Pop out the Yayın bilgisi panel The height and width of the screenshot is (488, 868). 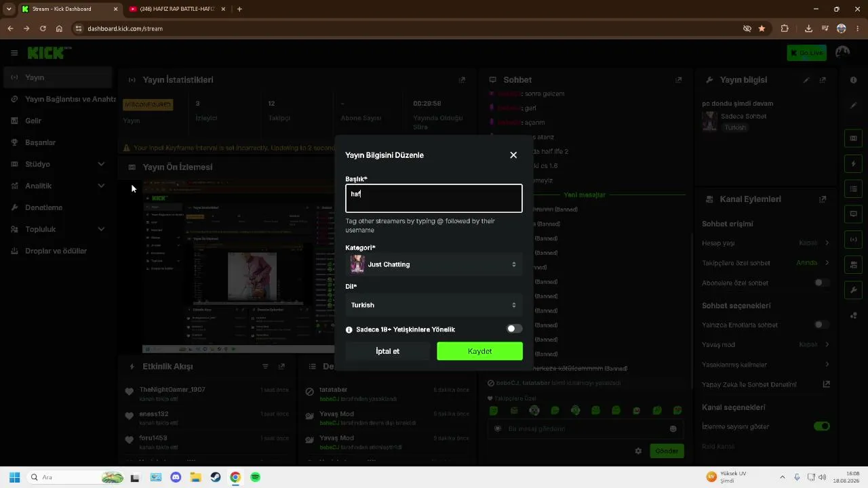pos(823,80)
